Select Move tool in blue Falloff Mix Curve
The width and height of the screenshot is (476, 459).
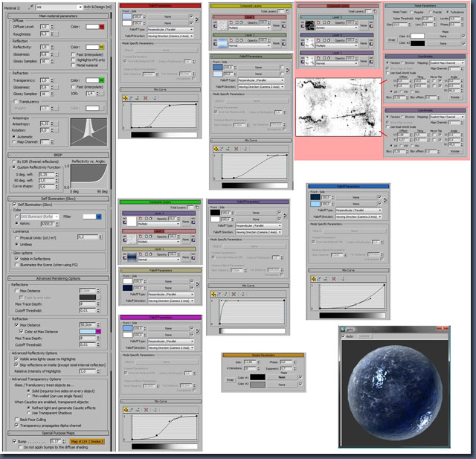point(313,278)
